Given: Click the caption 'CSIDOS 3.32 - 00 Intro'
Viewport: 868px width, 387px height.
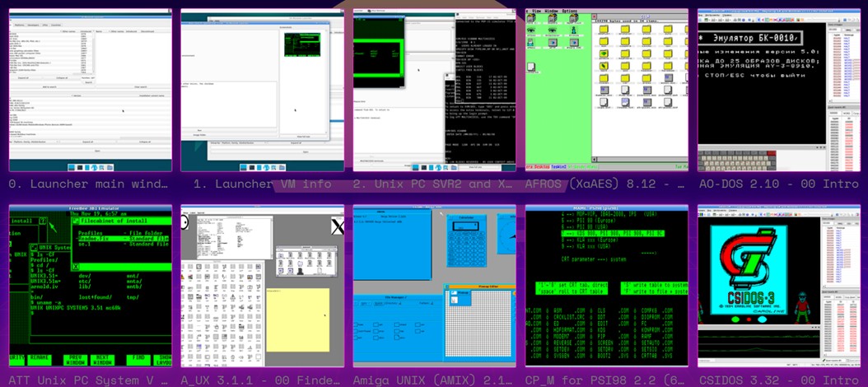Looking at the screenshot, I should click(779, 380).
